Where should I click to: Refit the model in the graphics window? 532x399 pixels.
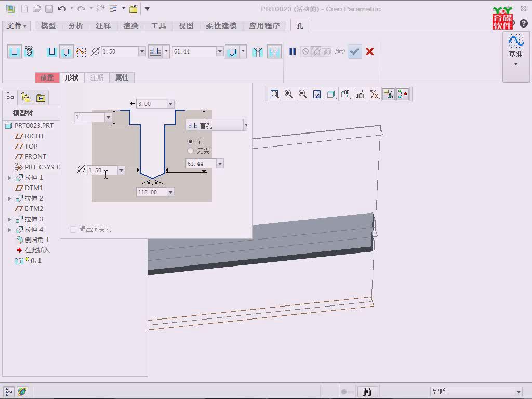click(274, 94)
